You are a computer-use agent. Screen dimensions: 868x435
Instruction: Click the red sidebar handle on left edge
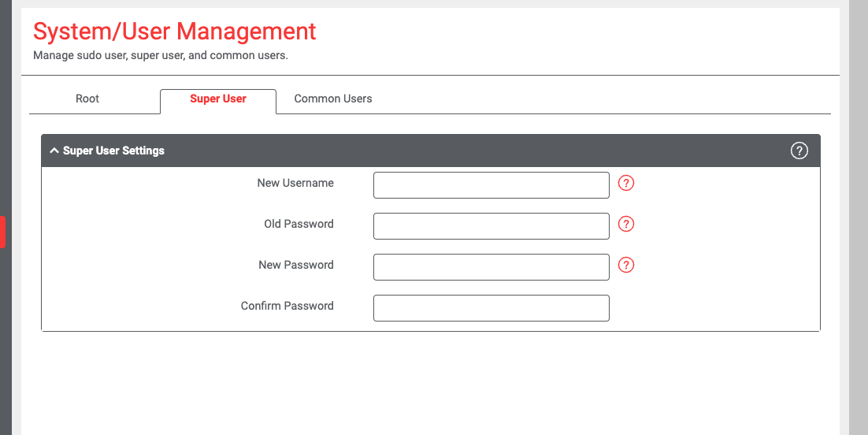pos(2,232)
